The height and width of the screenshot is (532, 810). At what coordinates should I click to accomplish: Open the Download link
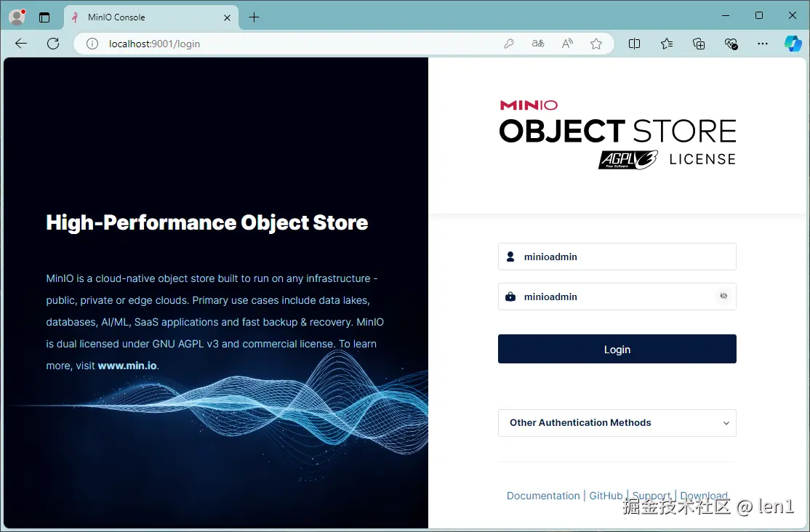[704, 496]
